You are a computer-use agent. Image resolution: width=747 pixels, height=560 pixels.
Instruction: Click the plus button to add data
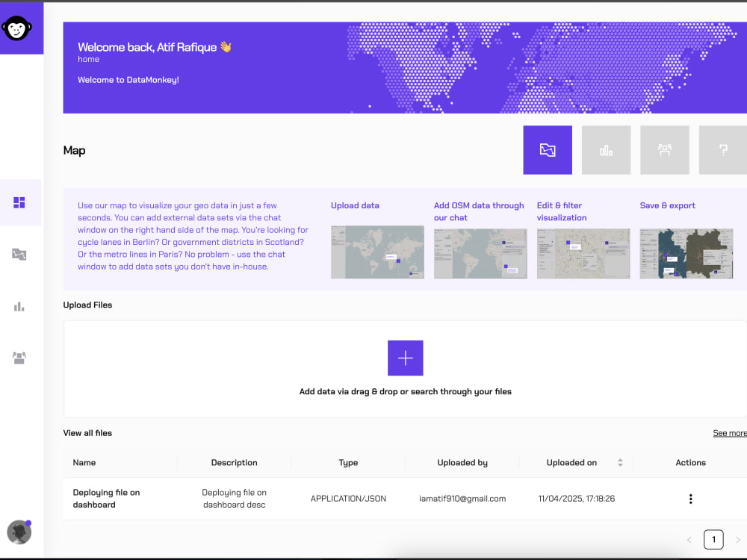coord(406,358)
